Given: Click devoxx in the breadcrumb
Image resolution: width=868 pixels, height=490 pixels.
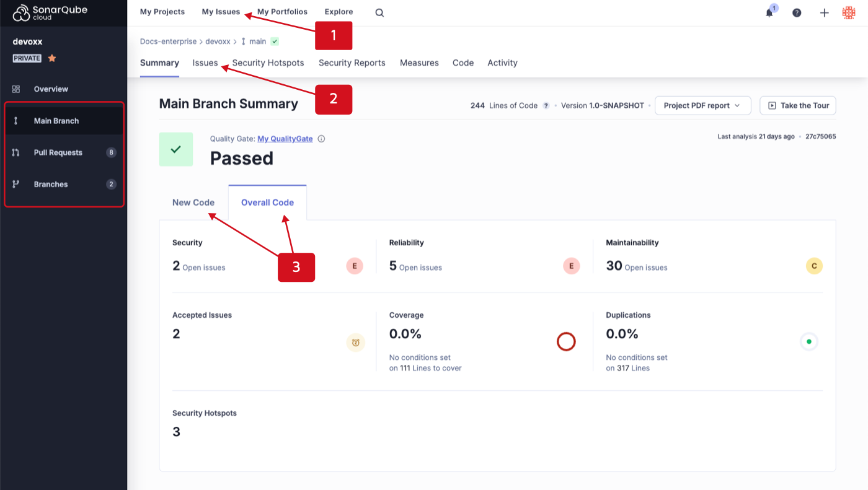Looking at the screenshot, I should pyautogui.click(x=218, y=42).
